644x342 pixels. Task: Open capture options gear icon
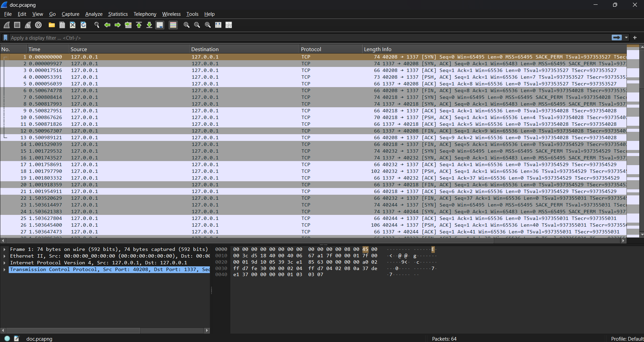[x=38, y=25]
